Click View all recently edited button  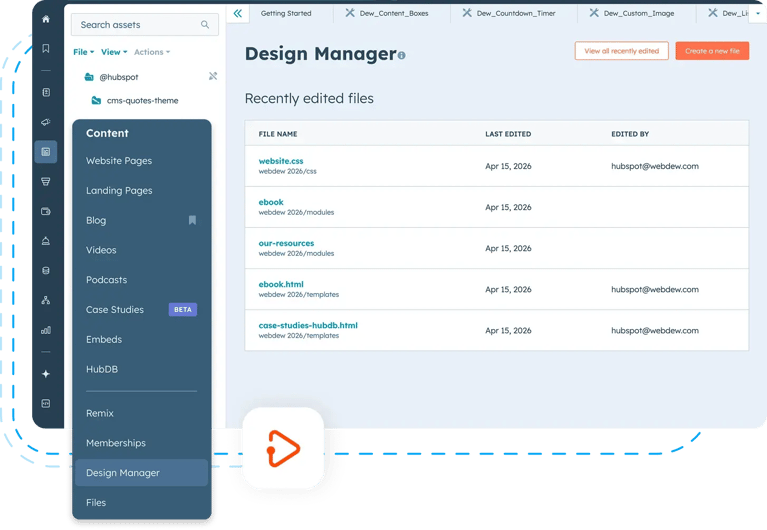point(622,51)
